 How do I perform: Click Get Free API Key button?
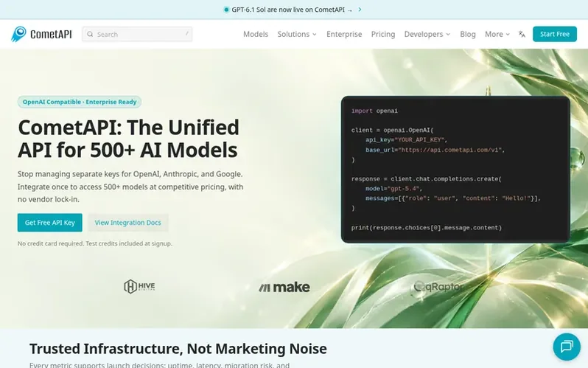(x=50, y=223)
